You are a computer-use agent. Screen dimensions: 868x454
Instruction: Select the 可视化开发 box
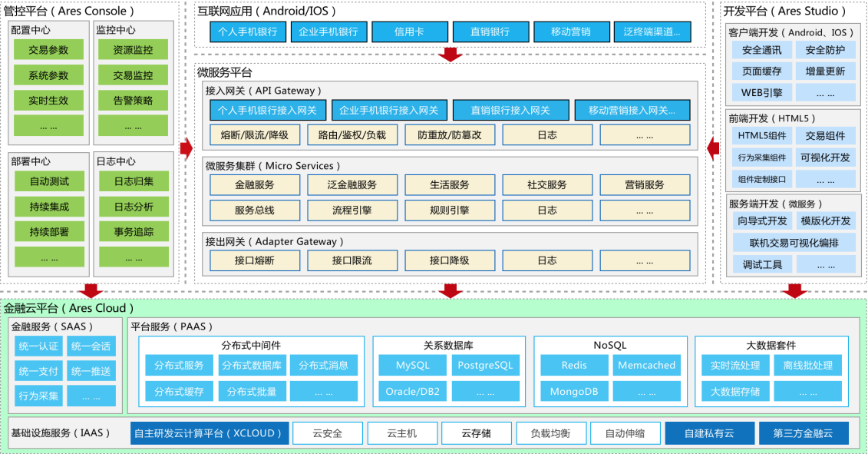[x=825, y=157]
